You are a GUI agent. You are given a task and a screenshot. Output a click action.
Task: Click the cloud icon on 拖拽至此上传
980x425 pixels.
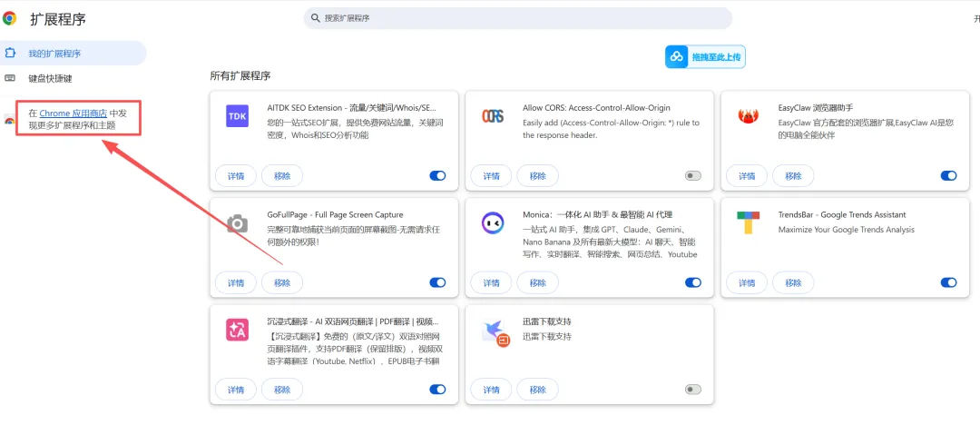677,57
